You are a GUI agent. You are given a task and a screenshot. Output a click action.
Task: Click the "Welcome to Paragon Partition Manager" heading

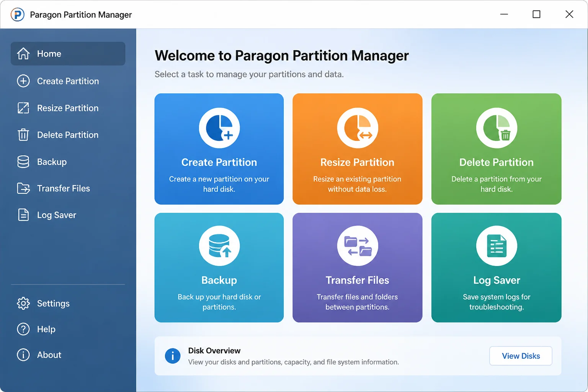(x=282, y=56)
